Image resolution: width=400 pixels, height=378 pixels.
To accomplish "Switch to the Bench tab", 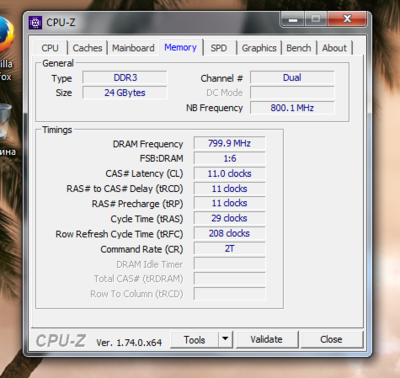I will (298, 48).
